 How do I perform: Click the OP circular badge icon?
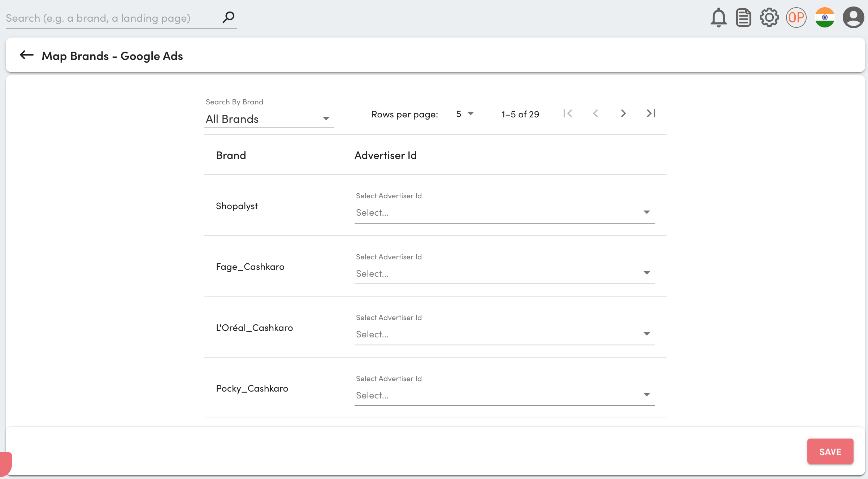(796, 17)
